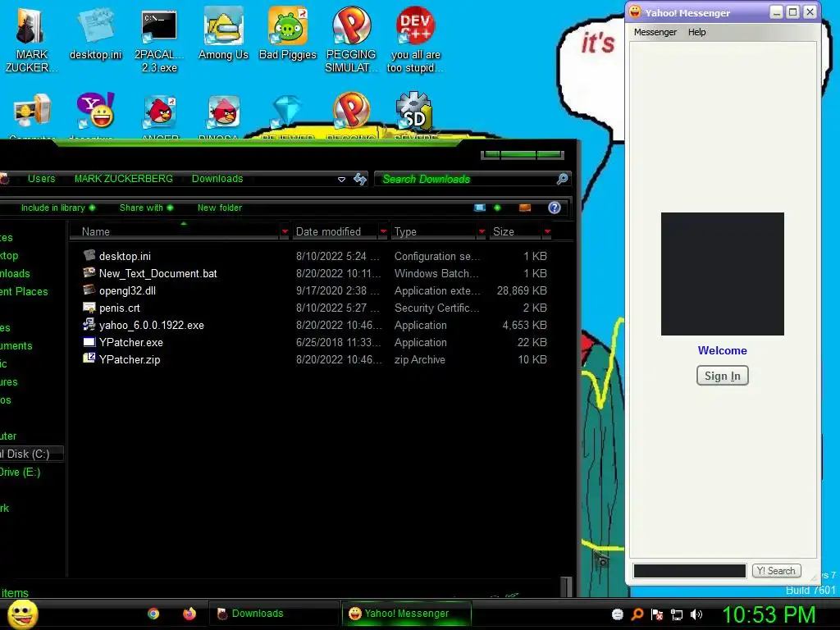Toggle the preview pane icon in explorer
The height and width of the screenshot is (630, 840).
click(525, 208)
